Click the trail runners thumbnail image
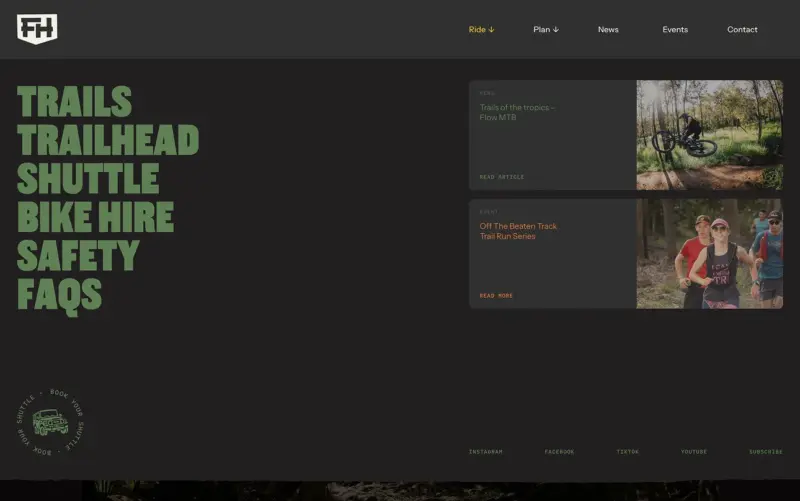Screen dimensions: 800x501 click(709, 254)
